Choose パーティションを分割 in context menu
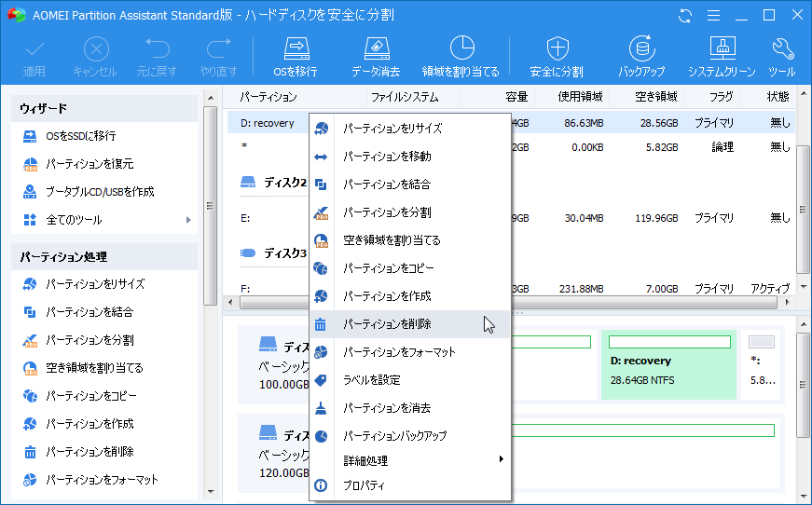Screen dimensions: 812x505 pos(410,212)
